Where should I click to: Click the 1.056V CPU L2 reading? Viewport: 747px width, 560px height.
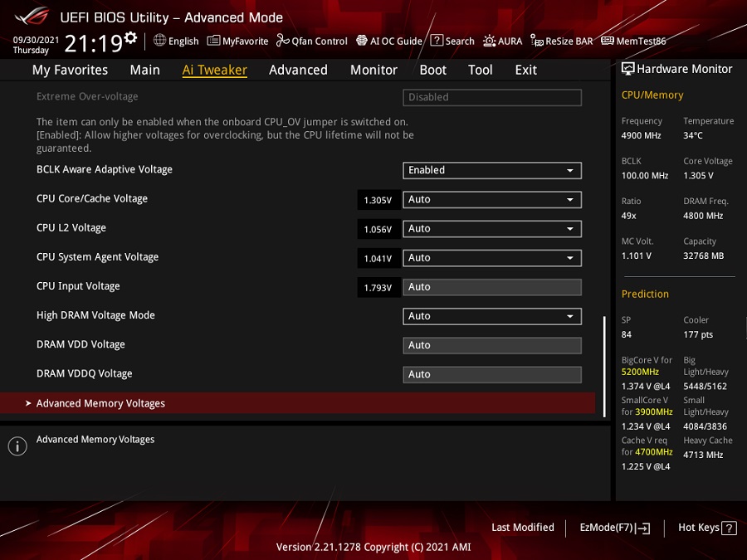(378, 229)
